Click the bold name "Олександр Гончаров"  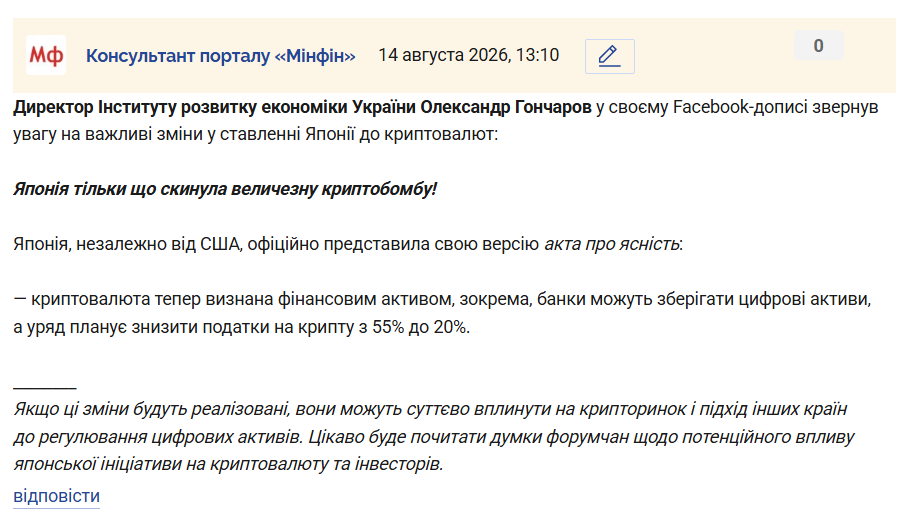[x=506, y=107]
